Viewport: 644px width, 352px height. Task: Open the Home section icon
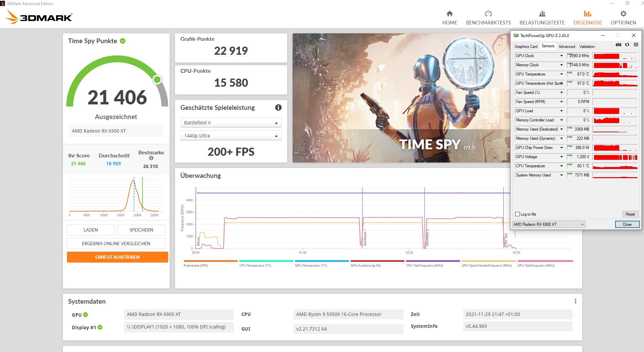tap(450, 14)
